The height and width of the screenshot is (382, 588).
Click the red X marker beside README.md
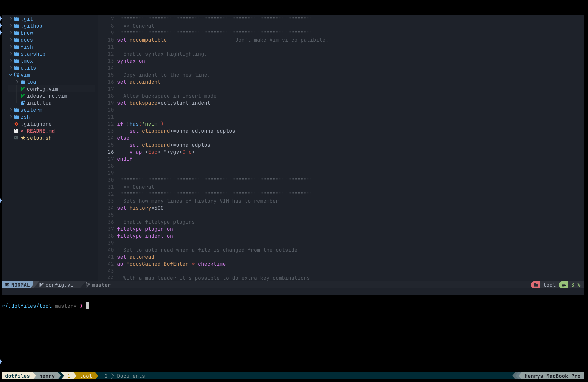22,131
